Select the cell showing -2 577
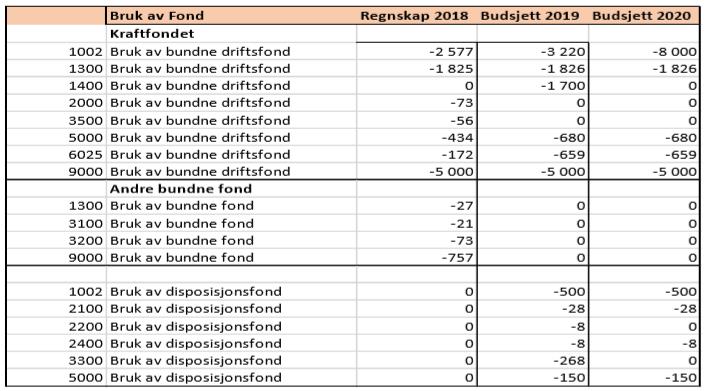The height and width of the screenshot is (391, 714). 417,51
